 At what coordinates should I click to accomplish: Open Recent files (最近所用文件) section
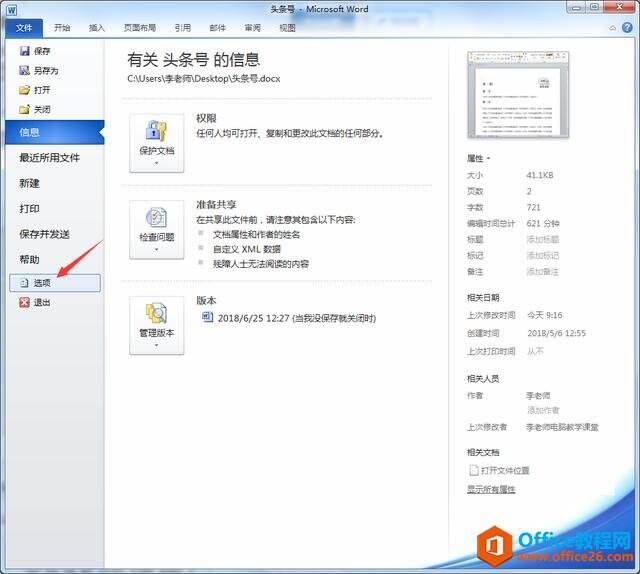50,158
